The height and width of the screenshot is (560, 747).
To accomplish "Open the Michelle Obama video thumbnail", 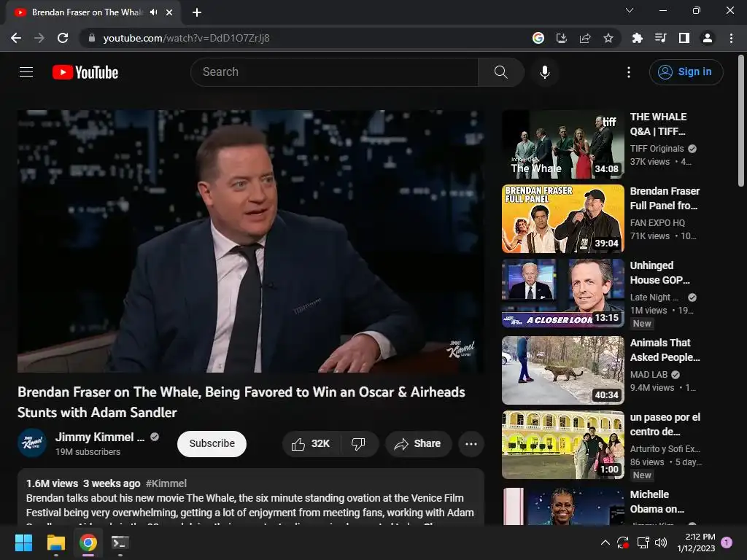I will [563, 506].
